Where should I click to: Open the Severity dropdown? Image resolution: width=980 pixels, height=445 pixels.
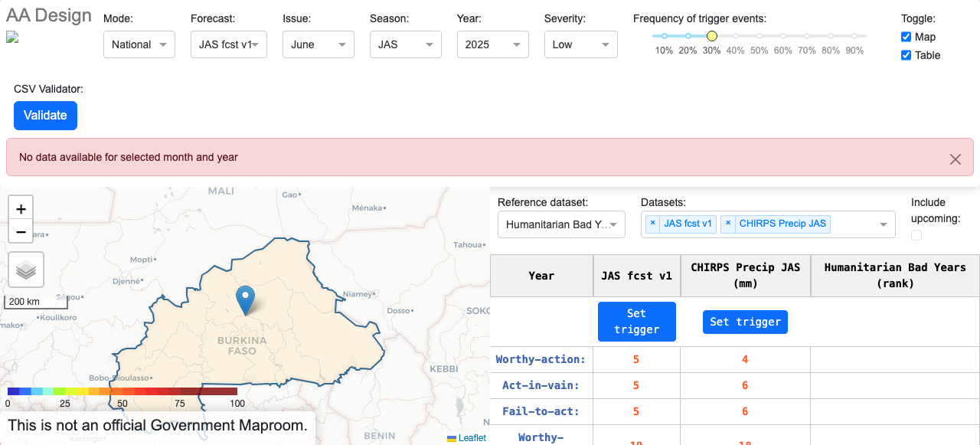[580, 44]
